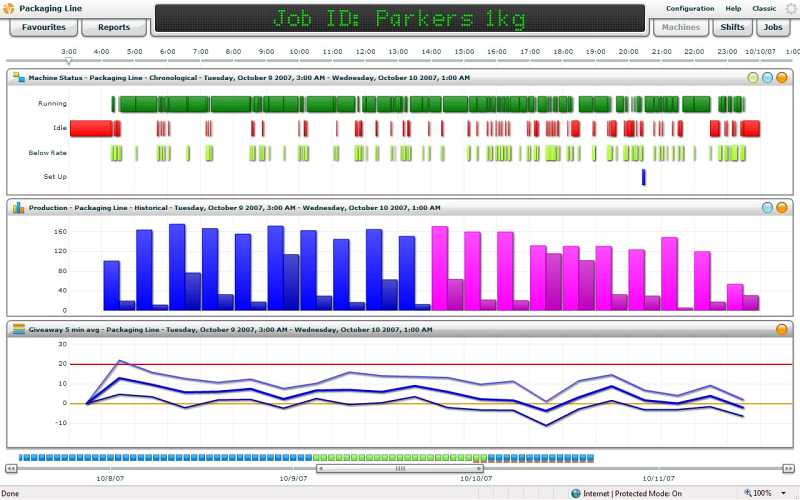Click the 18:00 time label on timeline

click(563, 52)
